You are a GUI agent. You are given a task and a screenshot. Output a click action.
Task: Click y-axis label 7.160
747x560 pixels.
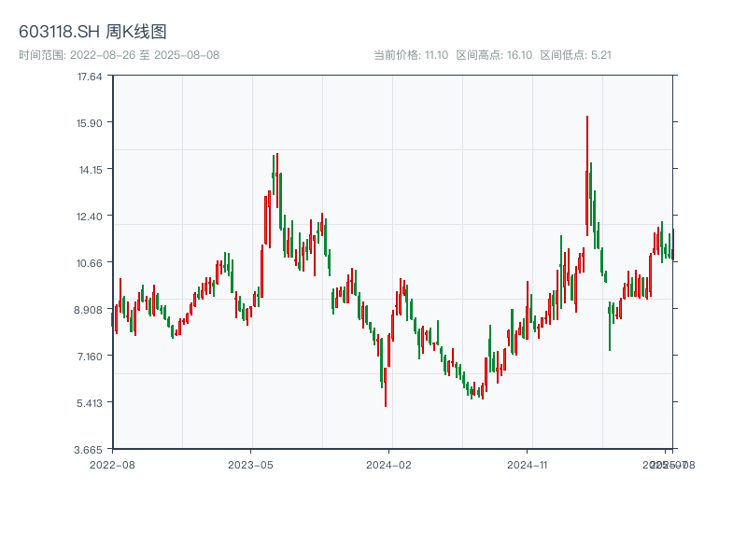(90, 357)
